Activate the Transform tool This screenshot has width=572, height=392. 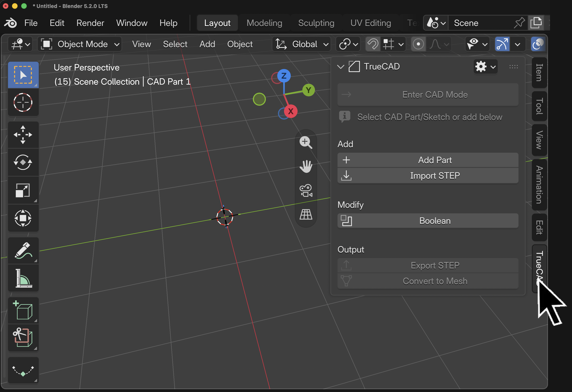pos(23,218)
